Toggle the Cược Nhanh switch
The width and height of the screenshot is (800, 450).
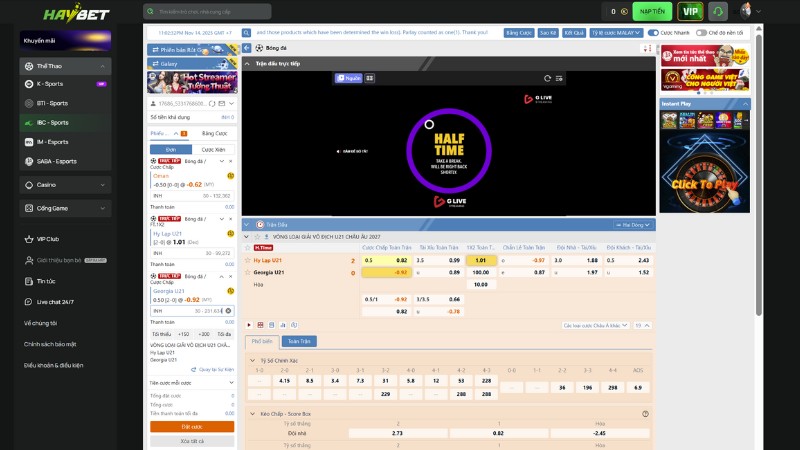(653, 33)
